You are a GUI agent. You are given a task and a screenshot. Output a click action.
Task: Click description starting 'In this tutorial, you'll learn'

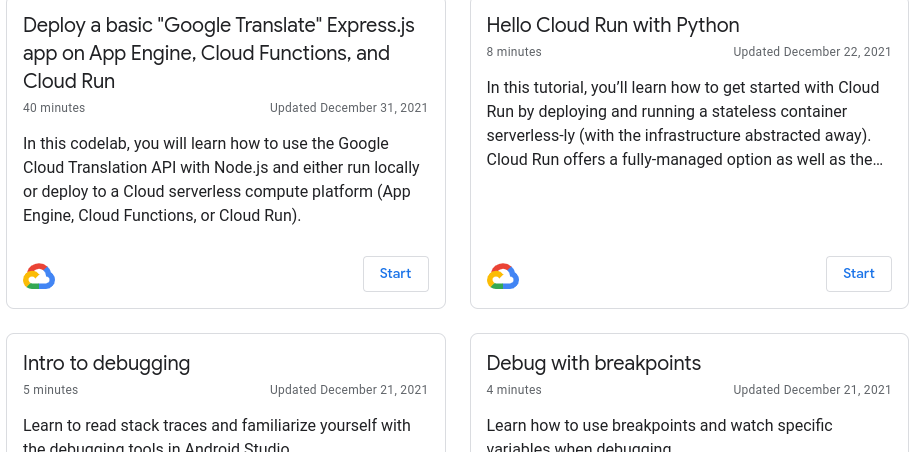click(685, 123)
